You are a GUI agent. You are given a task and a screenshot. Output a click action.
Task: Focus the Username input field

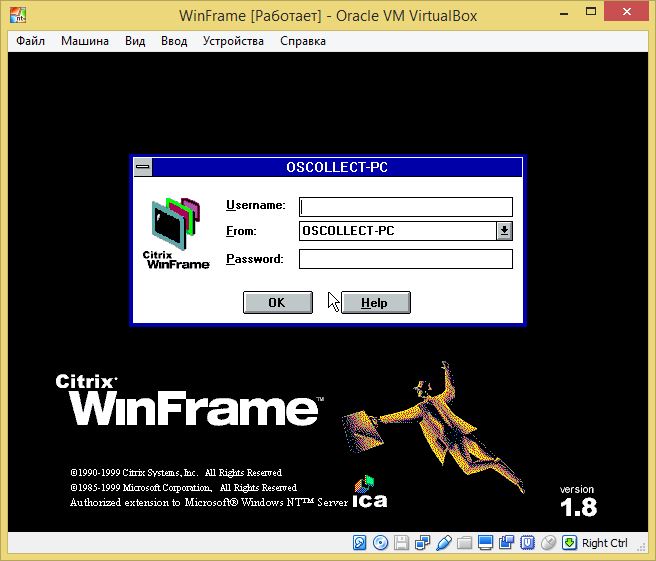[x=406, y=207]
